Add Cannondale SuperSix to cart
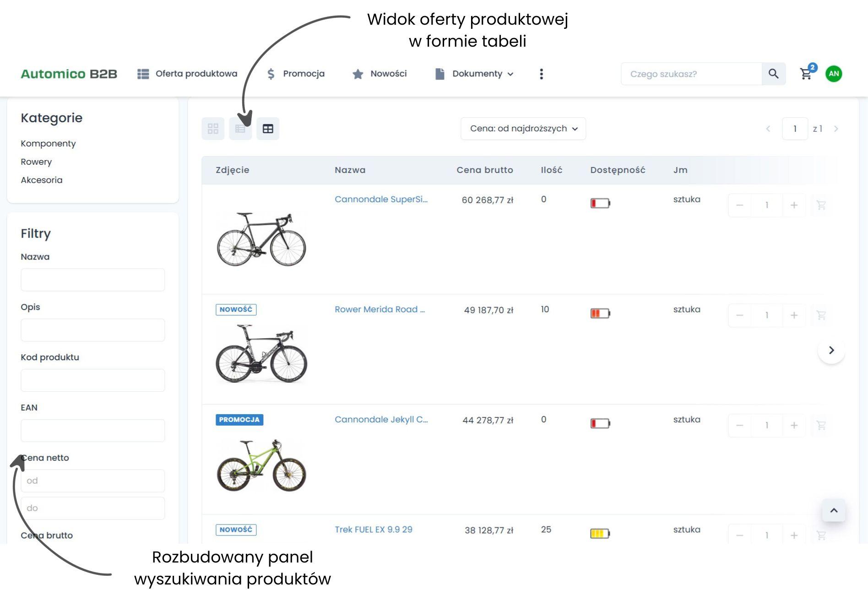Screen dimensions: 868x595 coord(821,205)
